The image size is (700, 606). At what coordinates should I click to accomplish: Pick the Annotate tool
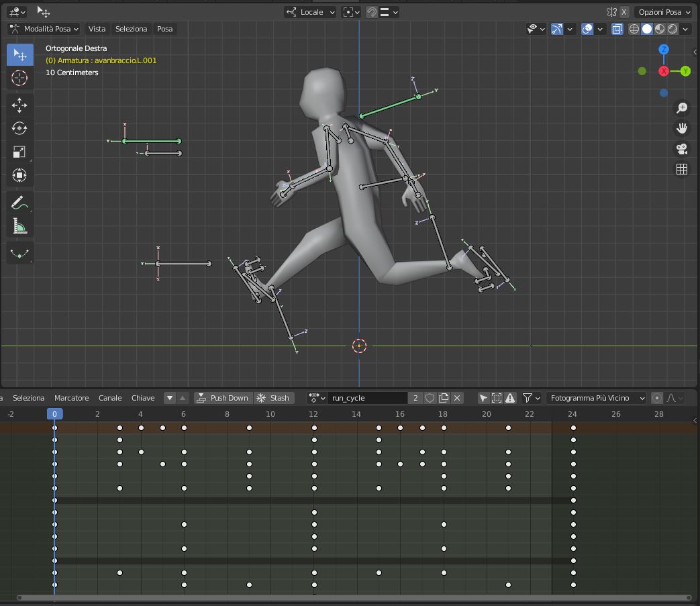tap(19, 202)
